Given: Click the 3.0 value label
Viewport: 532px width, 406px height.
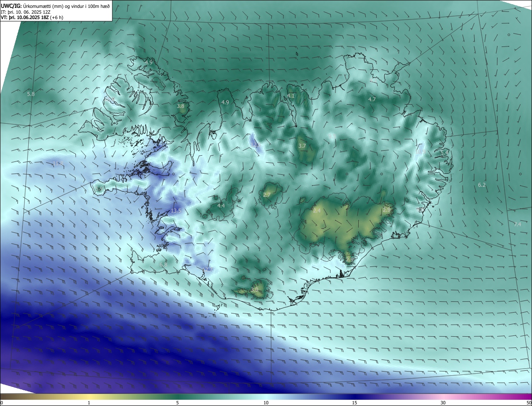Looking at the screenshot, I should pos(254,289).
